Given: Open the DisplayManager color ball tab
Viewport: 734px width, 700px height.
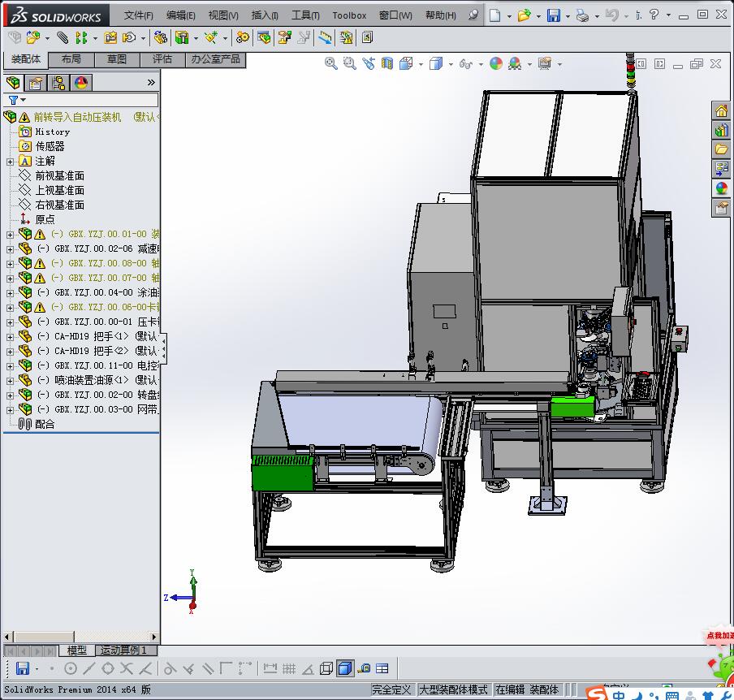Looking at the screenshot, I should (81, 83).
